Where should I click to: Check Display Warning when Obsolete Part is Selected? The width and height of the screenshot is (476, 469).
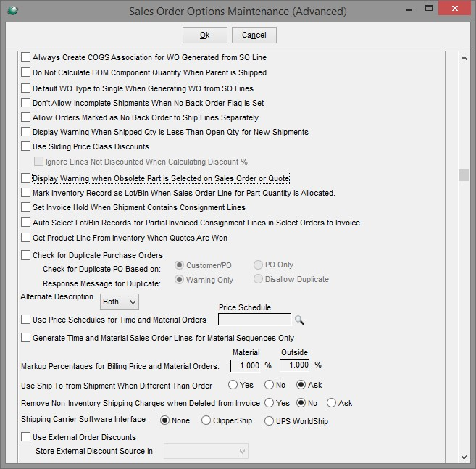pos(26,178)
